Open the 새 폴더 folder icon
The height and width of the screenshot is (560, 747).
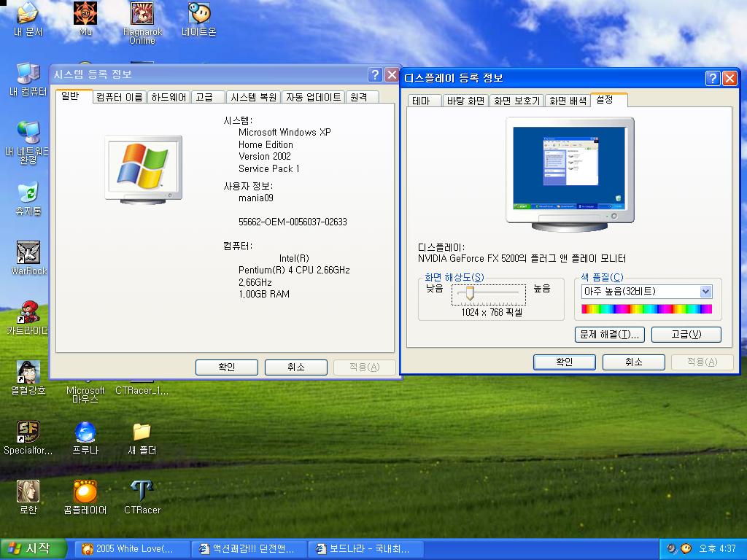(x=142, y=437)
